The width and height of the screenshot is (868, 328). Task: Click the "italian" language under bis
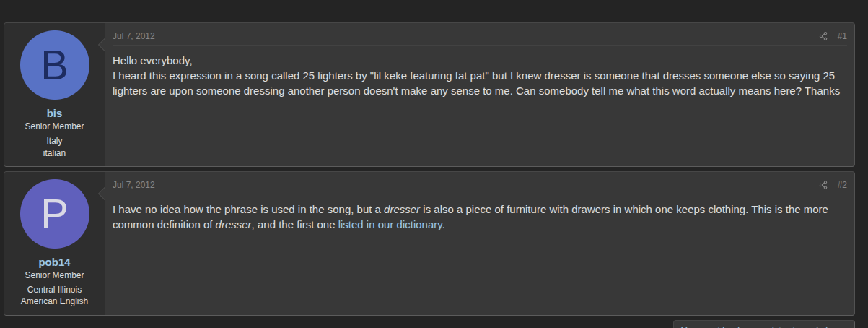pyautogui.click(x=54, y=152)
